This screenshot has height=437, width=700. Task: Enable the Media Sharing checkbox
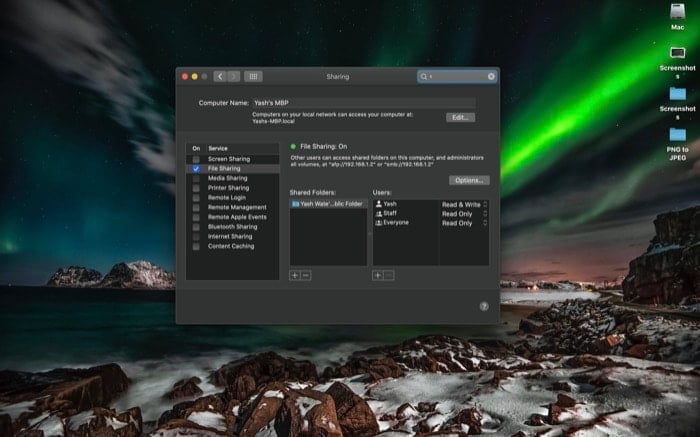point(196,179)
